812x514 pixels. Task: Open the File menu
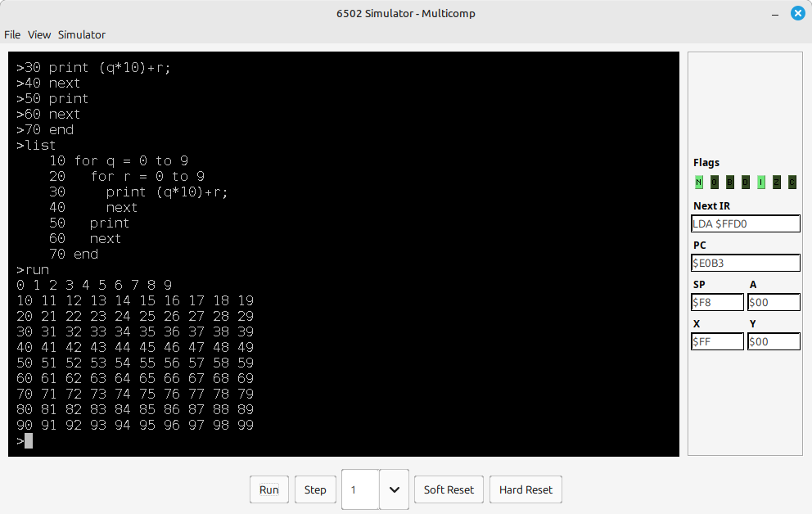coord(12,34)
